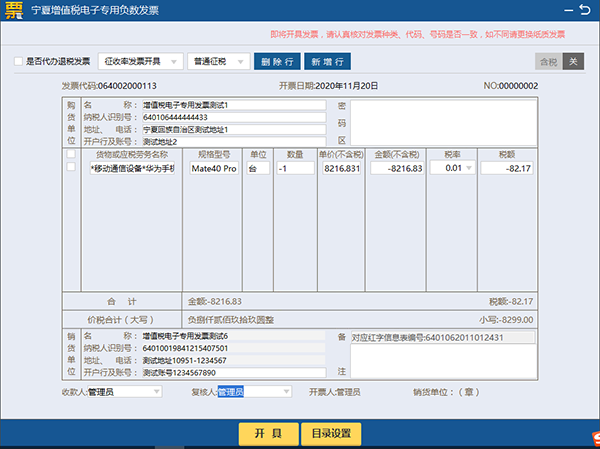Click the 新增行 button
The image size is (600, 449).
[327, 62]
